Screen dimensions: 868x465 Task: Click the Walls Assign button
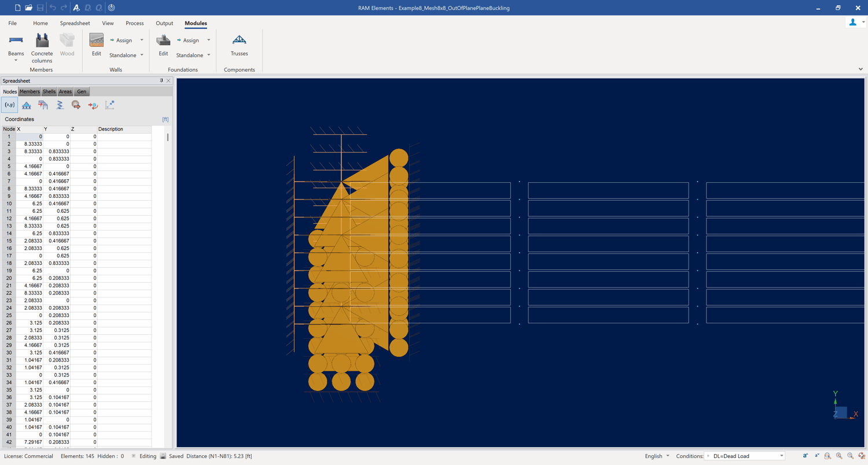point(122,40)
